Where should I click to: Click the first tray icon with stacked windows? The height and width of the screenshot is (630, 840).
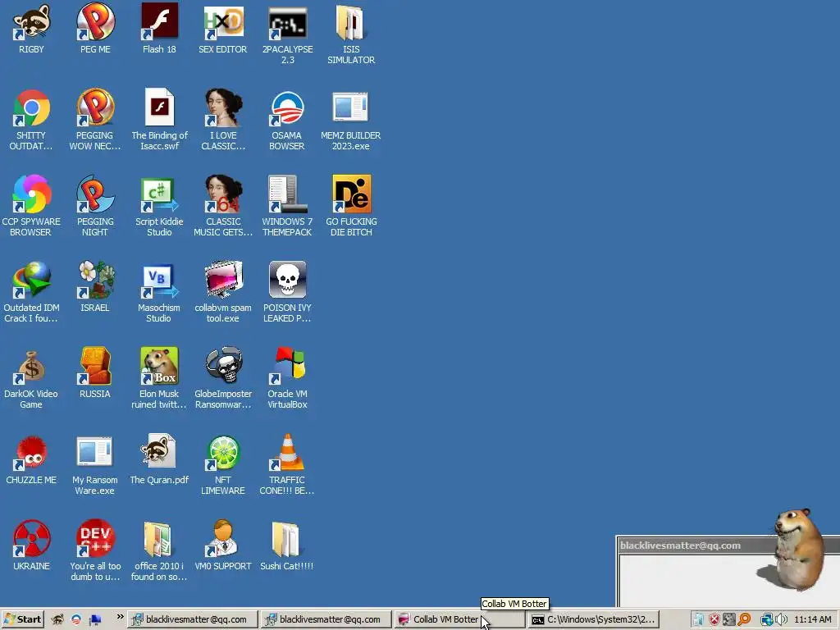[x=697, y=620]
